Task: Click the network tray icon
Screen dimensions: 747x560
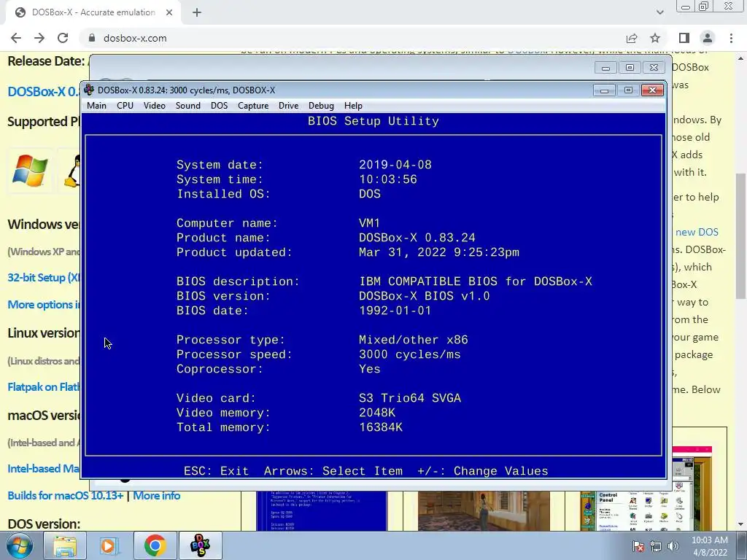Action: tap(656, 546)
